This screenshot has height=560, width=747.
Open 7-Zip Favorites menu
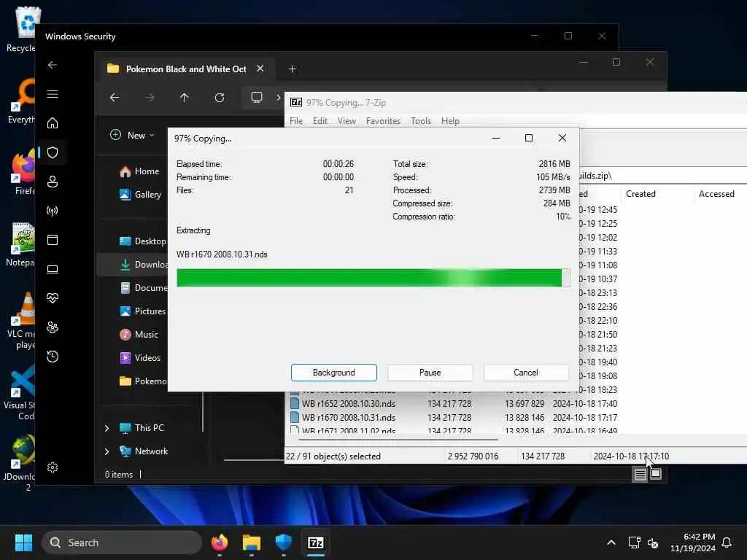click(x=383, y=121)
